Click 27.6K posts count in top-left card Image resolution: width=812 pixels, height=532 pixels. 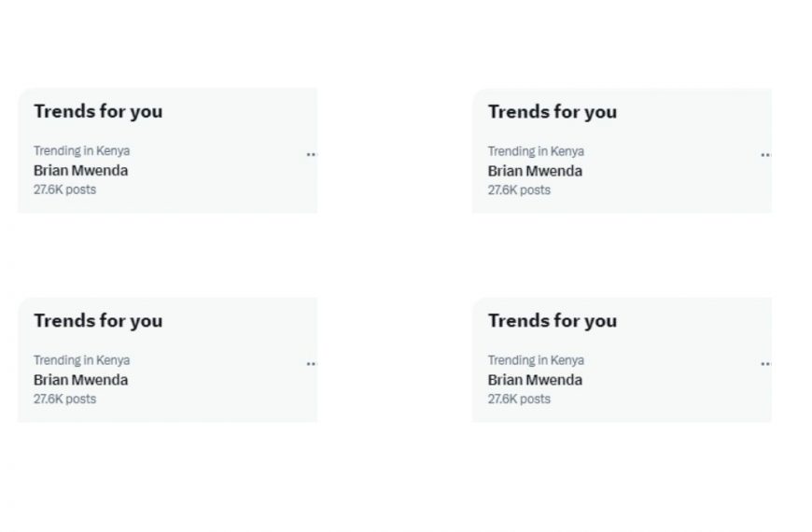click(64, 189)
